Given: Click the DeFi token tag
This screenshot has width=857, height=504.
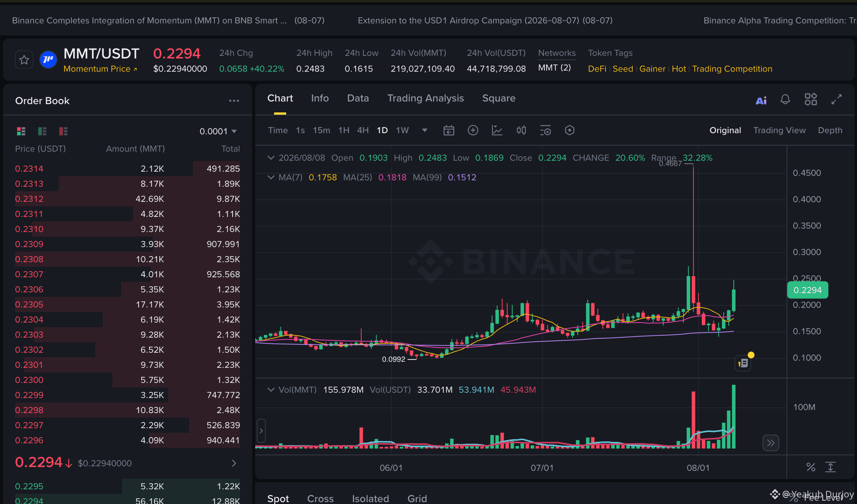Looking at the screenshot, I should click(597, 69).
